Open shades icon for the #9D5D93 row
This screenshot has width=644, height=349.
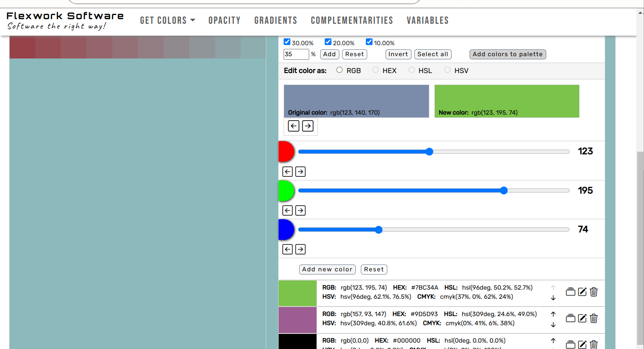570,318
